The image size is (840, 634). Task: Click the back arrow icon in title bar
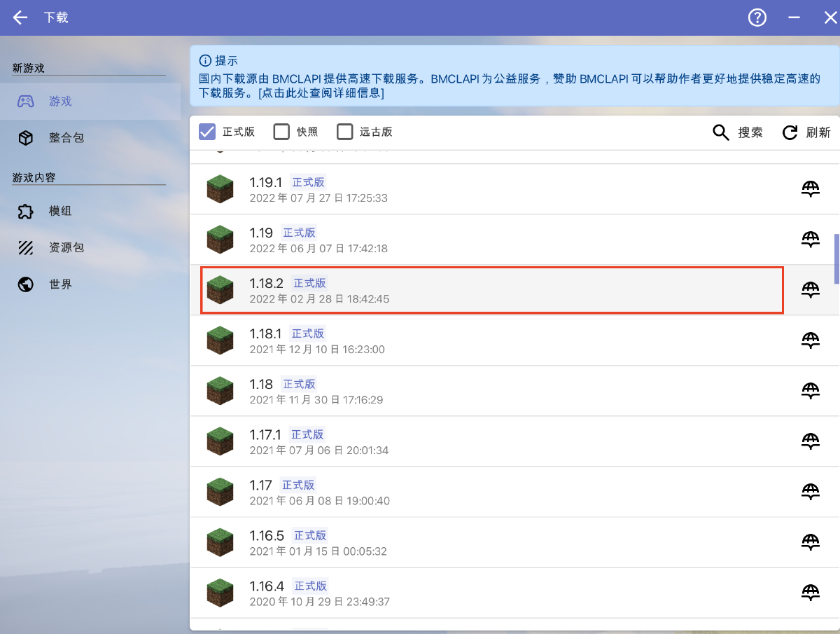tap(20, 18)
